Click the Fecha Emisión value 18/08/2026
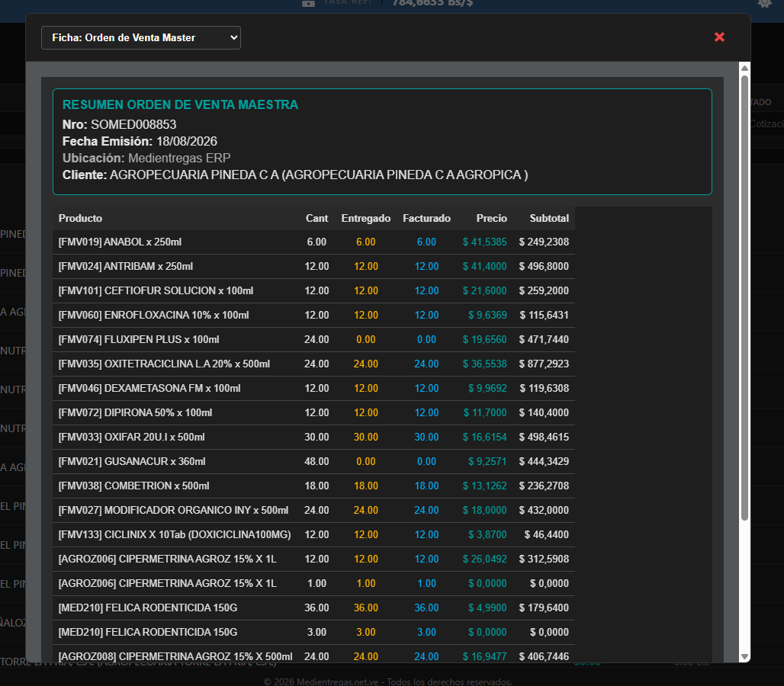The height and width of the screenshot is (686, 784). coord(187,142)
